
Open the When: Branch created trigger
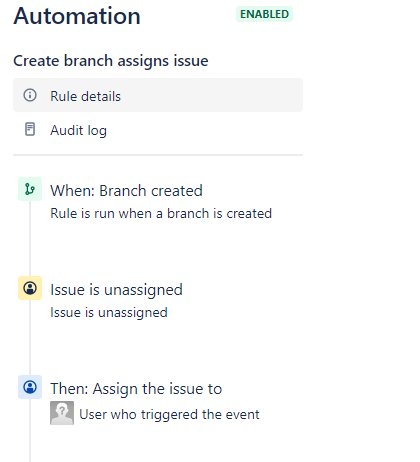click(126, 191)
